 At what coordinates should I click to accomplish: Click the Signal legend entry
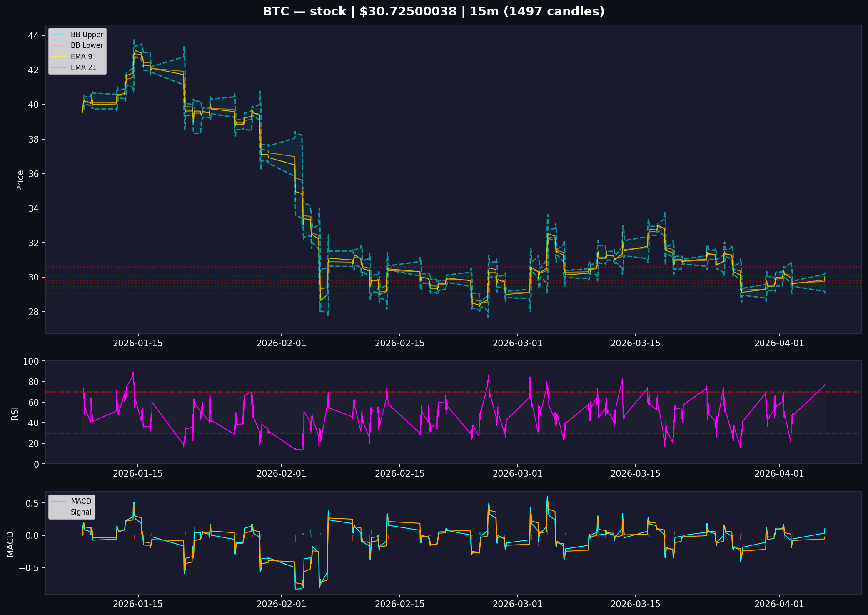tap(72, 512)
